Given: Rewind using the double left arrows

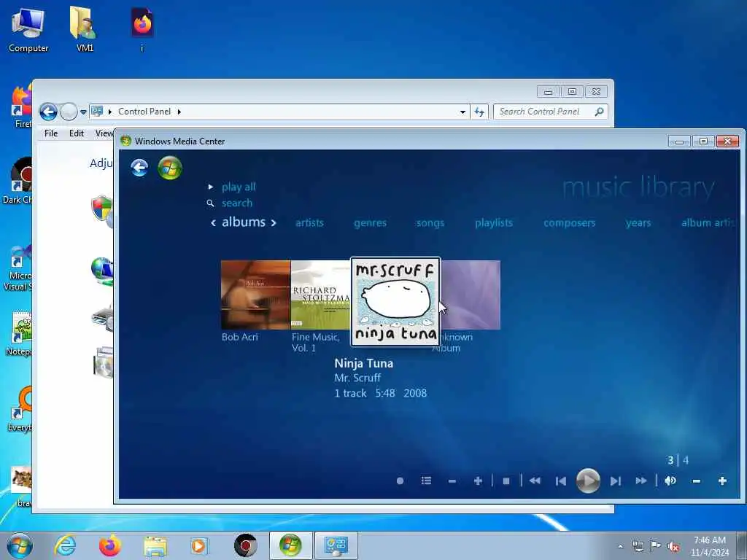Looking at the screenshot, I should tap(535, 481).
